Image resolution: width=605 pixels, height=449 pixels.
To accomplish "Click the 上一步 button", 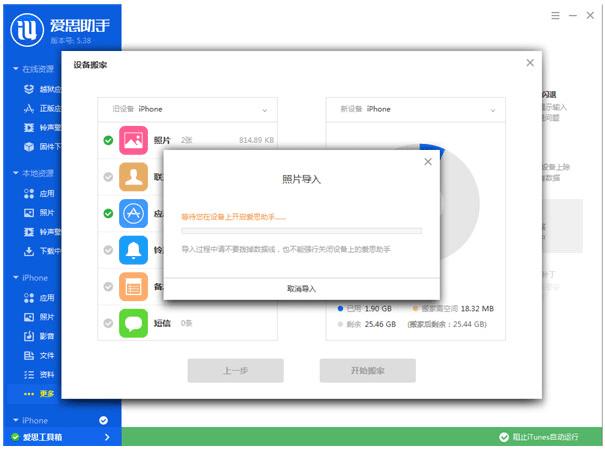I will click(x=235, y=371).
